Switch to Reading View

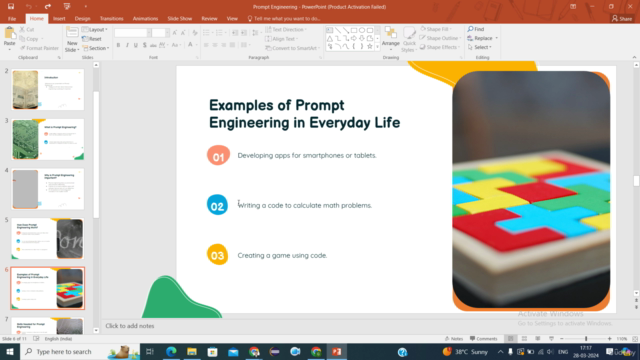coord(538,339)
